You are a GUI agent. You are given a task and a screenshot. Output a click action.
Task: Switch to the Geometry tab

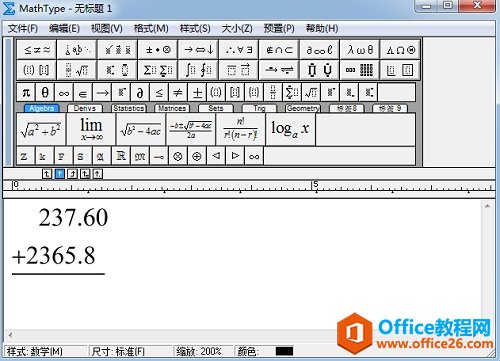coord(303,108)
